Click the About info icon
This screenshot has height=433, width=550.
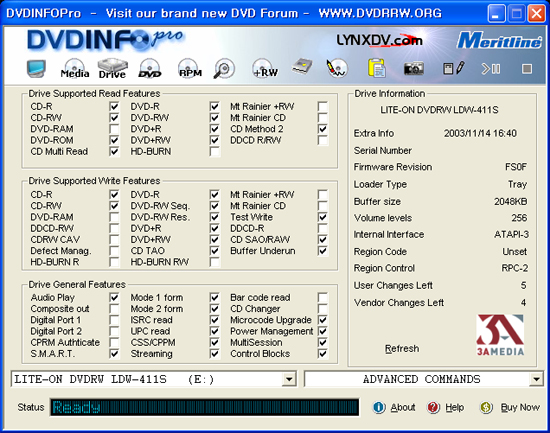[379, 407]
